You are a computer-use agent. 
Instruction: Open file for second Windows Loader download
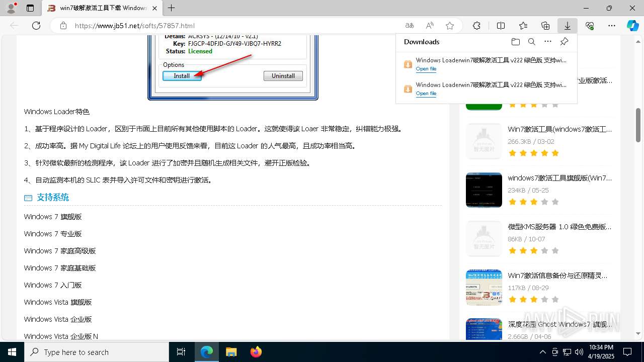coord(426,94)
